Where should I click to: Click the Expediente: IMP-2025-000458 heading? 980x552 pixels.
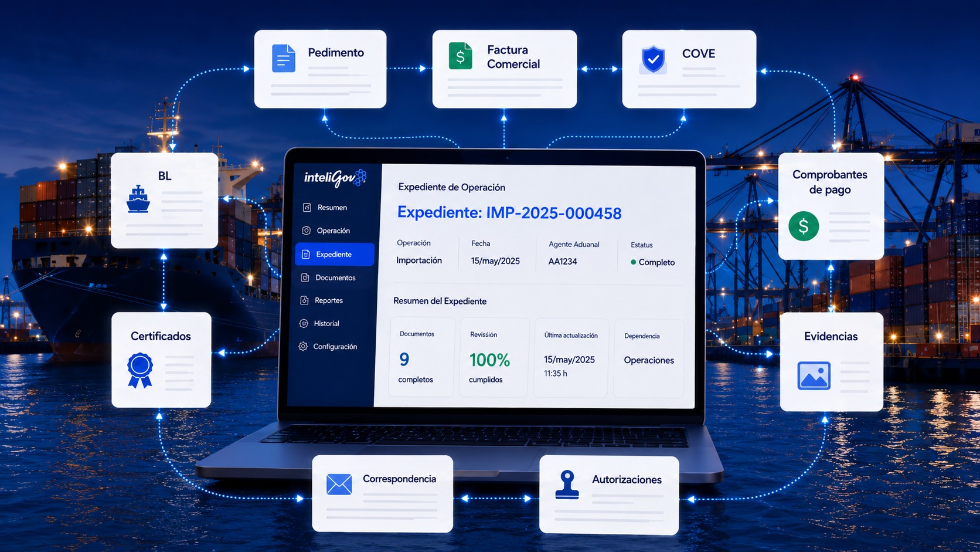(509, 212)
